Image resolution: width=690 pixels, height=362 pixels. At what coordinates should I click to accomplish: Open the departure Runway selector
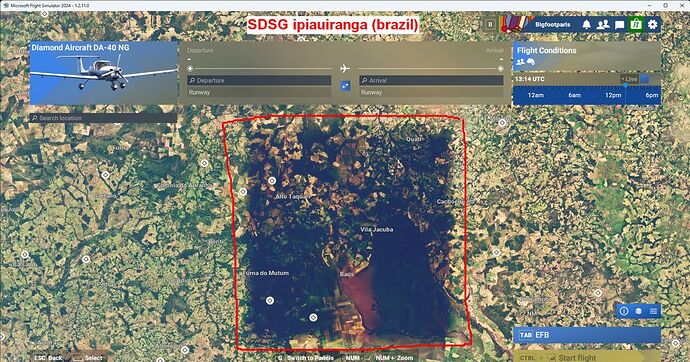[259, 92]
